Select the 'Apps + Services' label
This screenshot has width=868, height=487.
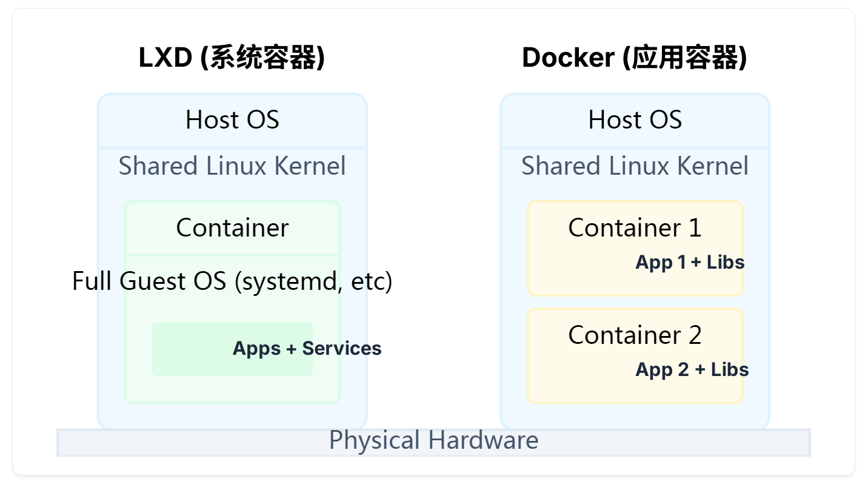[307, 348]
